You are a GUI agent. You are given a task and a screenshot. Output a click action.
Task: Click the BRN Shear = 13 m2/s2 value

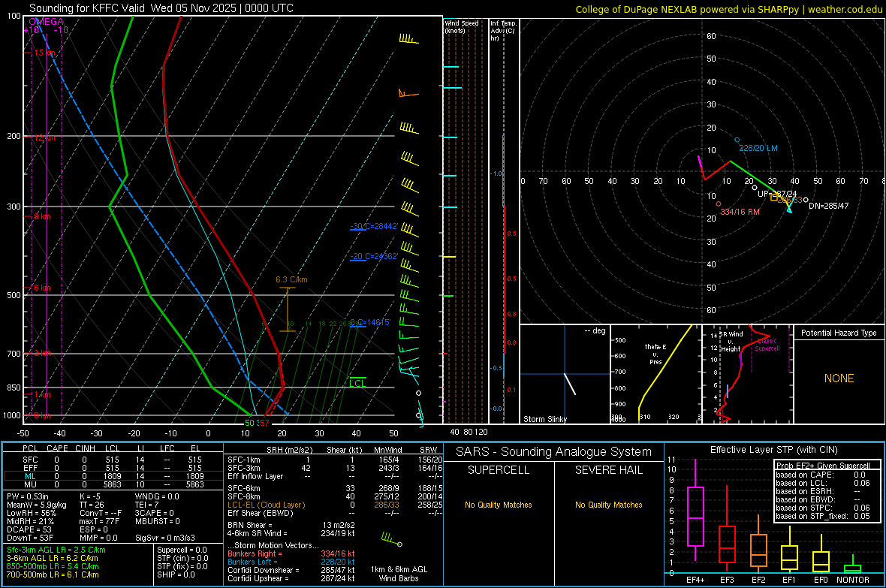pos(291,525)
